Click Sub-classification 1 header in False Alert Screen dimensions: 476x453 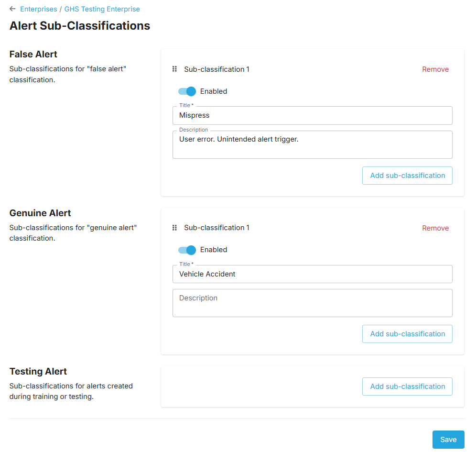click(x=216, y=69)
